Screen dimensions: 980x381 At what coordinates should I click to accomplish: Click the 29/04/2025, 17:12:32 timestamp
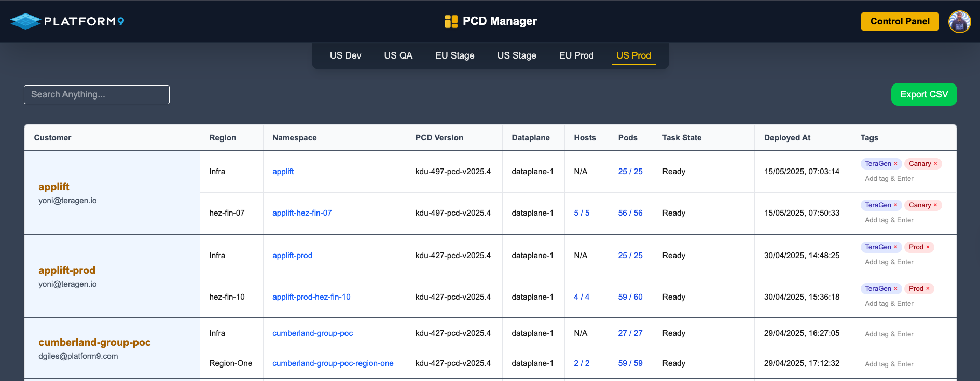pyautogui.click(x=802, y=363)
